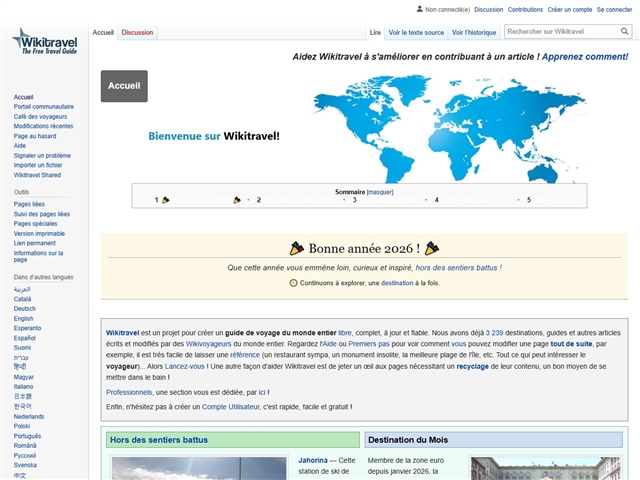Switch to the Esperanto language version
The width and height of the screenshot is (640, 480).
[x=27, y=328]
